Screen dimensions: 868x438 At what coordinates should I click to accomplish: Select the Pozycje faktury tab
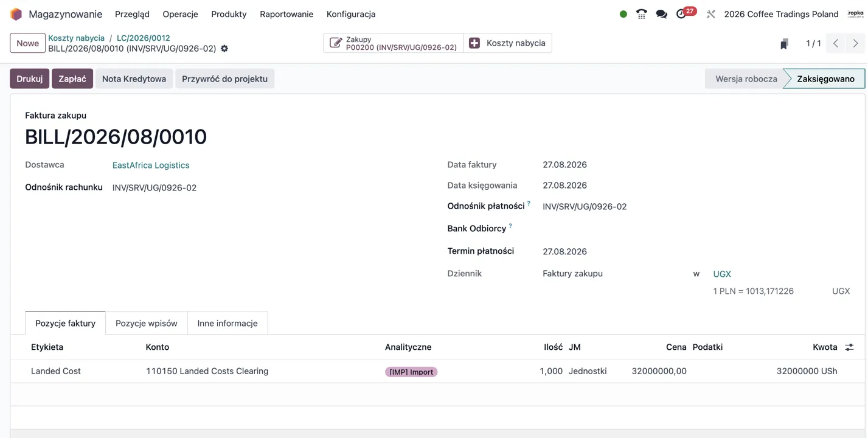pyautogui.click(x=65, y=323)
